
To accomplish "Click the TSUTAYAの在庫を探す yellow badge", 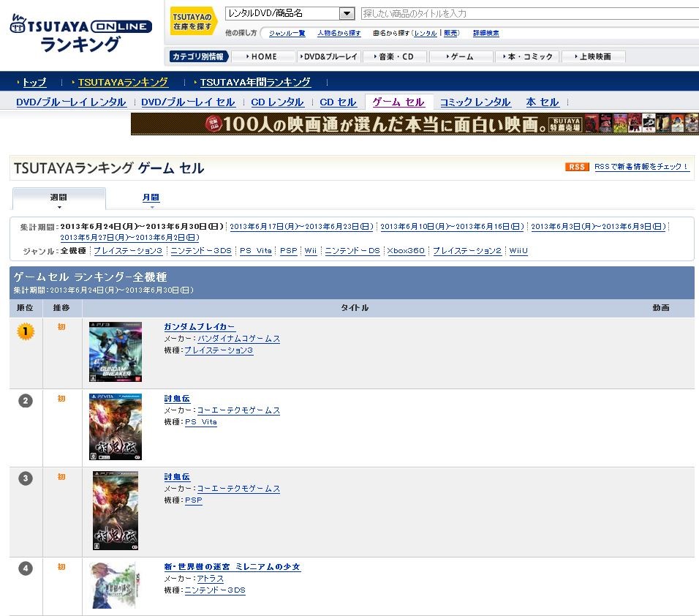I will [193, 21].
